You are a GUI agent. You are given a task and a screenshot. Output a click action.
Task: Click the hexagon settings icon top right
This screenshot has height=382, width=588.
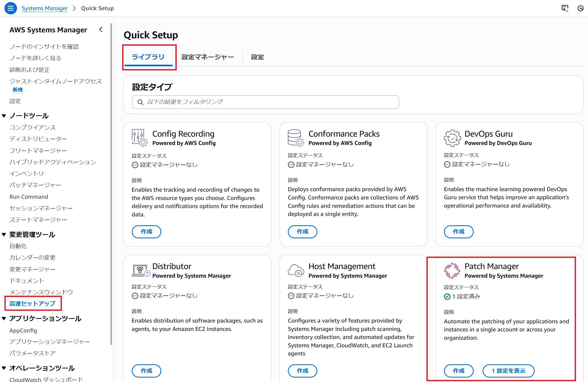click(x=580, y=8)
